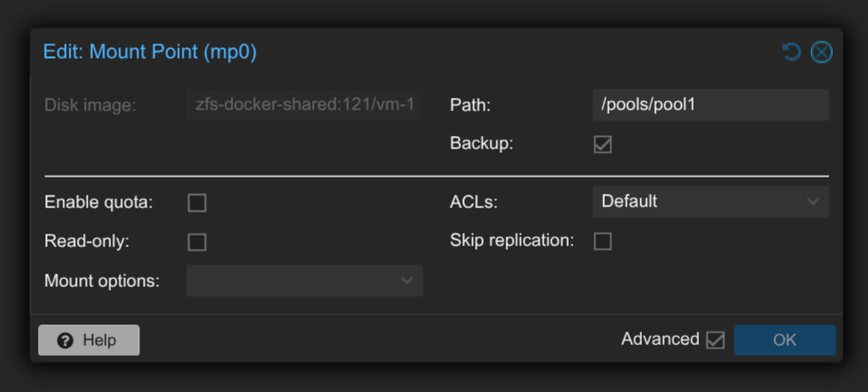This screenshot has height=392, width=868.
Task: Click the ACLs dropdown chevron arrow
Action: pos(813,201)
